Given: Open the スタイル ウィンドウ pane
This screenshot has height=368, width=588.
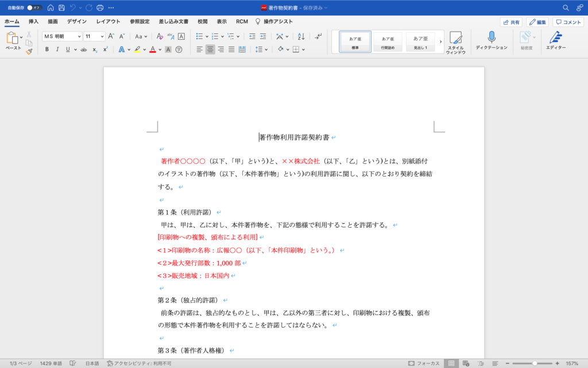Looking at the screenshot, I should 455,43.
